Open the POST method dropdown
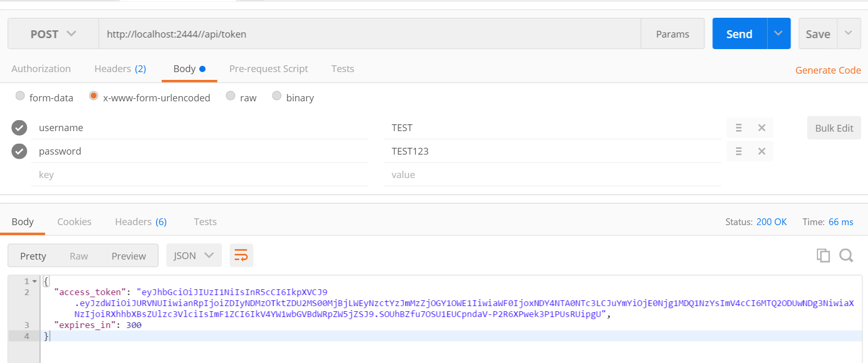 (x=53, y=34)
